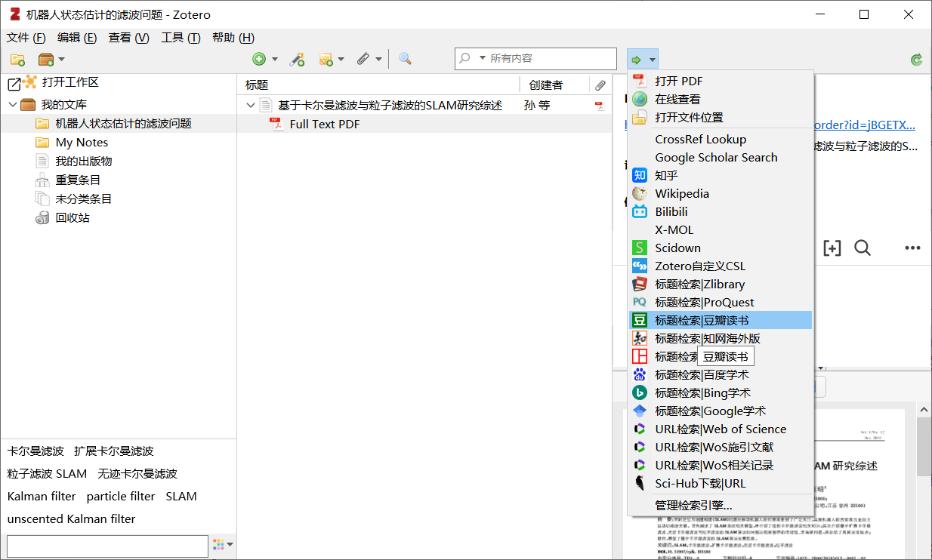
Task: Open the New Item dropdown arrow
Action: pyautogui.click(x=274, y=59)
